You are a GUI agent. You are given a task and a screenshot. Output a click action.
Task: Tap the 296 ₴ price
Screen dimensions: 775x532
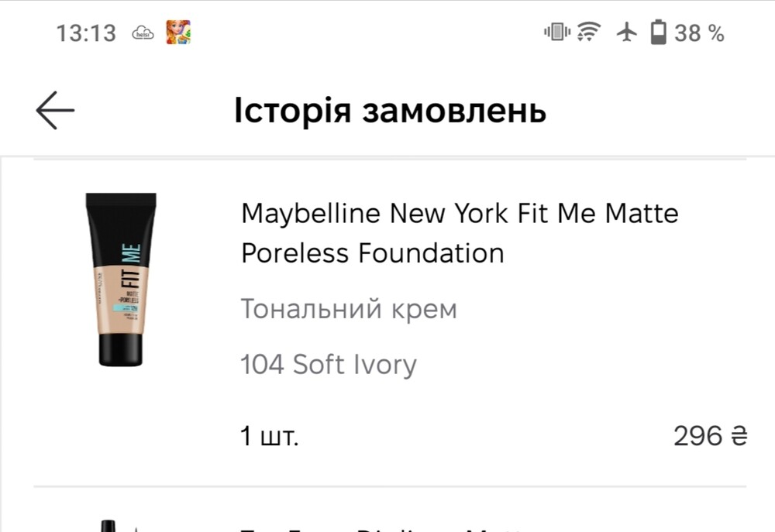(x=709, y=437)
